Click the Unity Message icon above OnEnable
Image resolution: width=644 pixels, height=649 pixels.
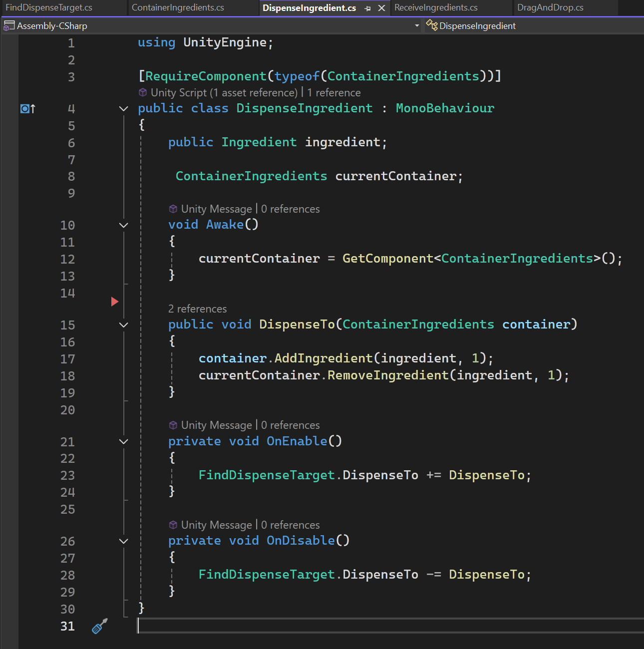[173, 425]
